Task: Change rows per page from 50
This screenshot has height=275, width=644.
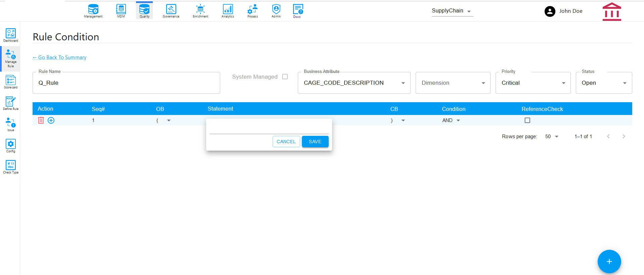Action: pyautogui.click(x=552, y=136)
